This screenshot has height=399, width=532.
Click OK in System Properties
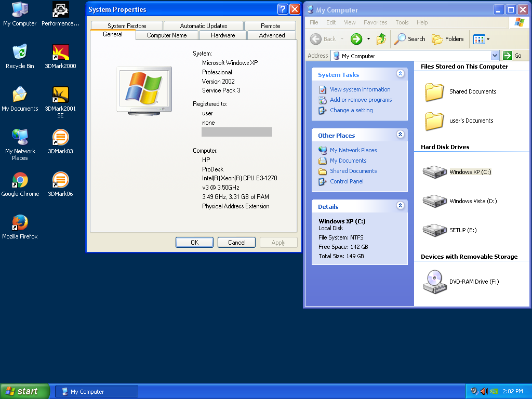click(x=194, y=242)
